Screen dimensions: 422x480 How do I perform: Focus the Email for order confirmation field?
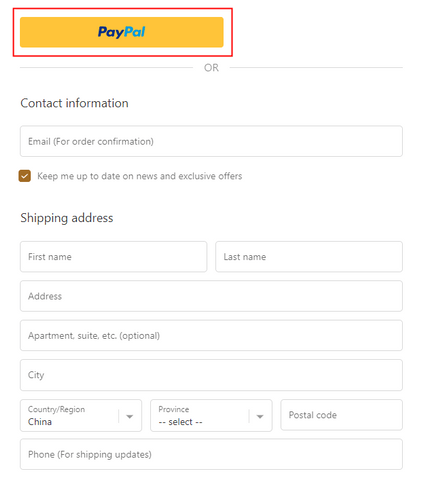pyautogui.click(x=211, y=141)
